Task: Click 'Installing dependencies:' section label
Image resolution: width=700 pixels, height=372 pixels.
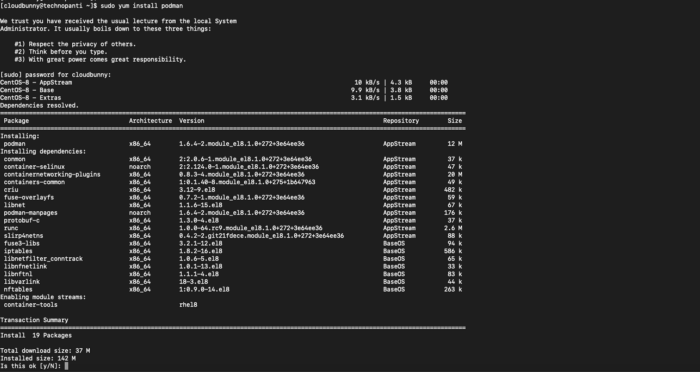Action: [43, 151]
